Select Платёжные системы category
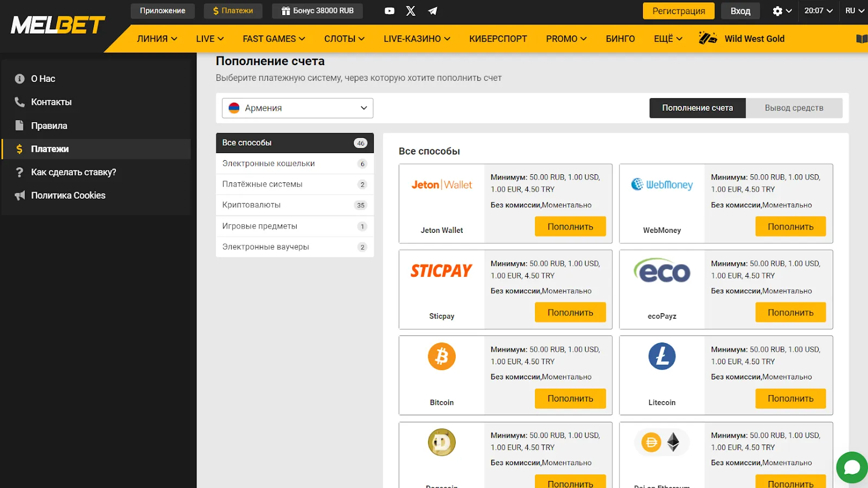Image resolution: width=868 pixels, height=488 pixels. pos(295,185)
